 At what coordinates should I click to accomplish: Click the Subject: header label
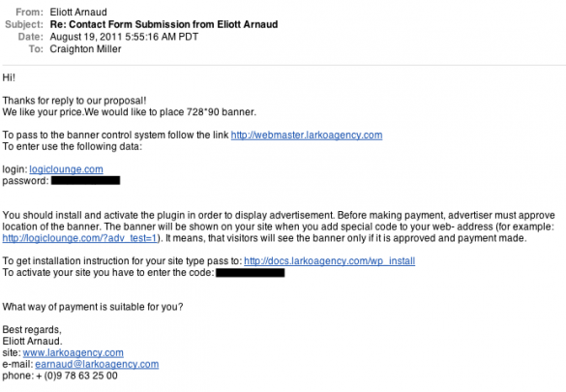point(24,24)
